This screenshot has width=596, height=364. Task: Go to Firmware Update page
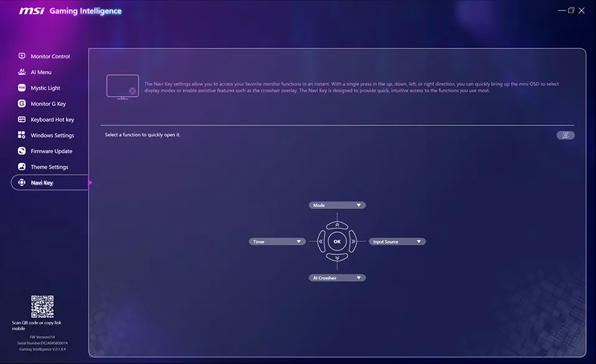[x=51, y=151]
